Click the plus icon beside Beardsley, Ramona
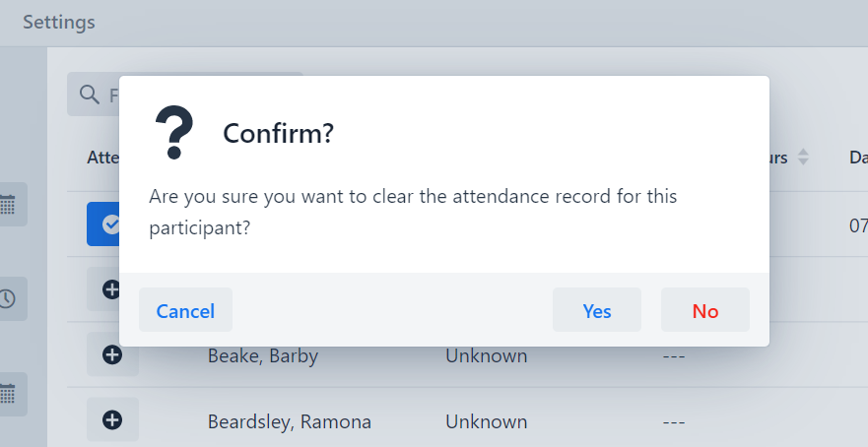Viewport: 868px width, 447px height. tap(112, 419)
